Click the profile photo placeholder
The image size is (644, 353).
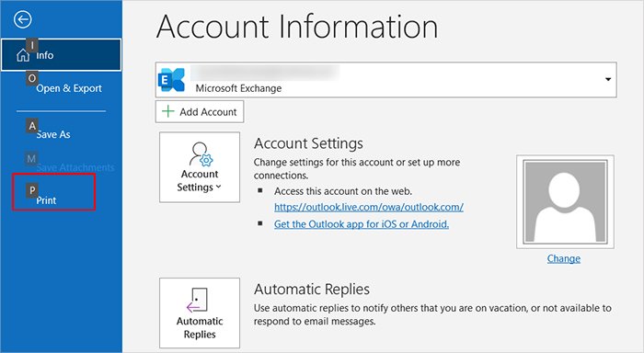coord(565,201)
